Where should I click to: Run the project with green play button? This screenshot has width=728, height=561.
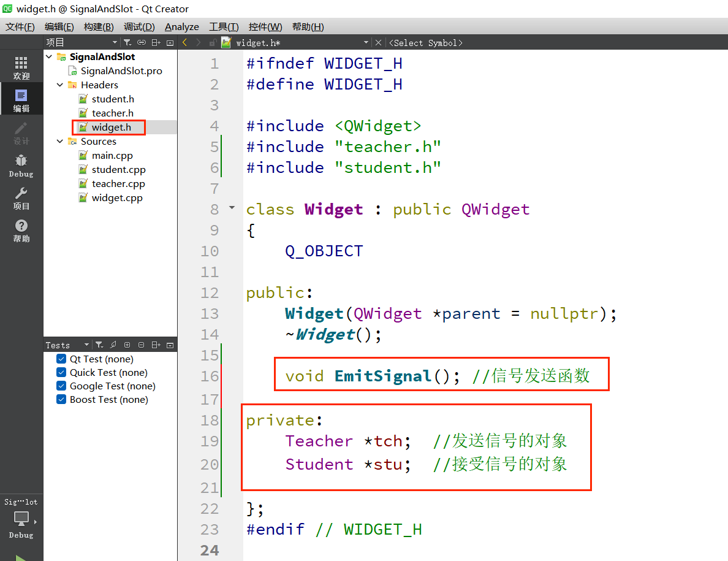[x=20, y=557]
